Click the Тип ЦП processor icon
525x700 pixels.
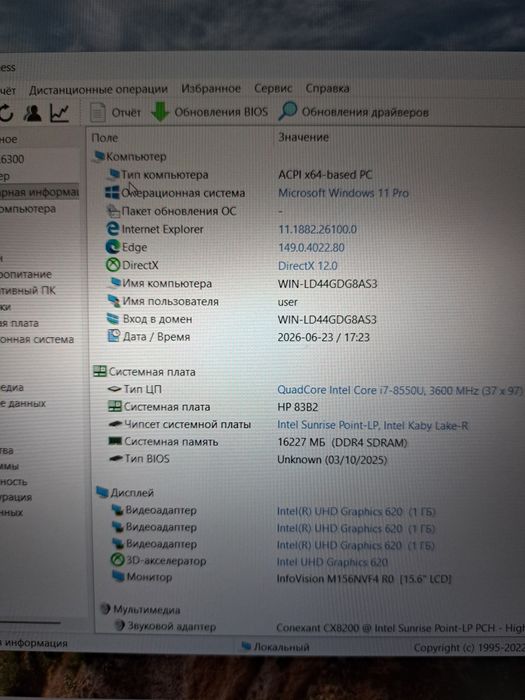[x=115, y=389]
